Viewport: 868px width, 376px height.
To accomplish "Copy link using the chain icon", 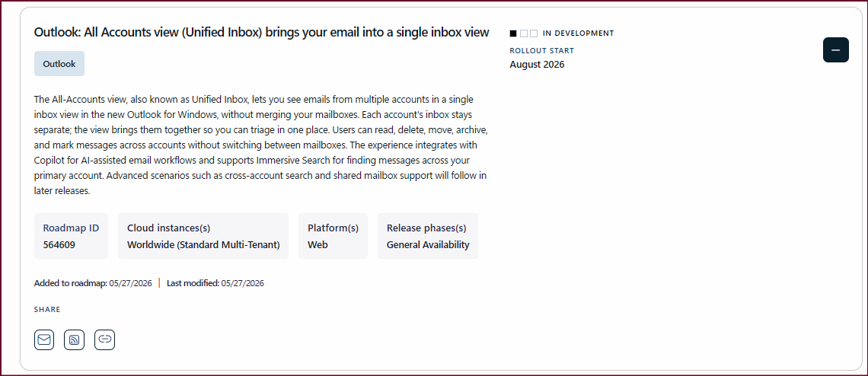I will coord(104,339).
